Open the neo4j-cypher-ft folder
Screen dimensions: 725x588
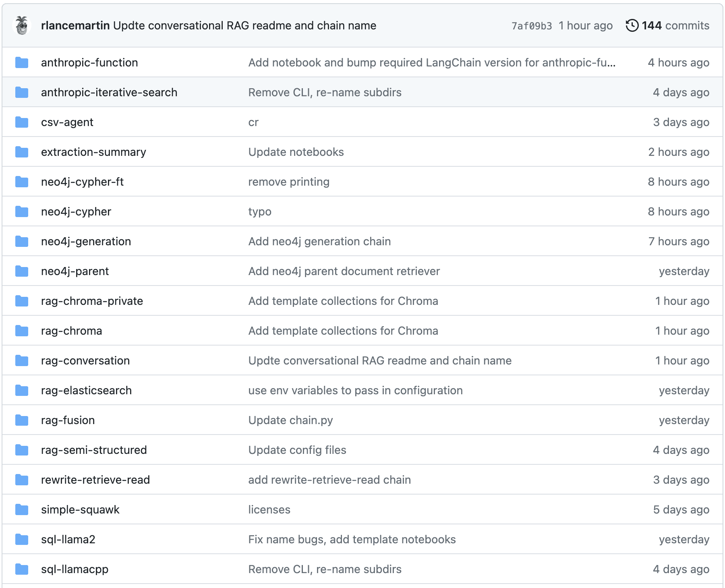click(82, 182)
